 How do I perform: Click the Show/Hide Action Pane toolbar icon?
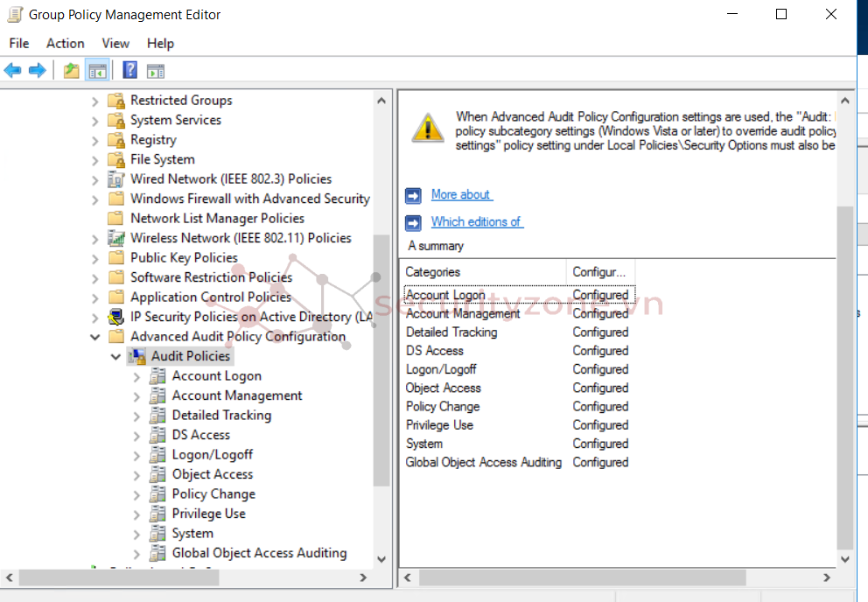[156, 71]
